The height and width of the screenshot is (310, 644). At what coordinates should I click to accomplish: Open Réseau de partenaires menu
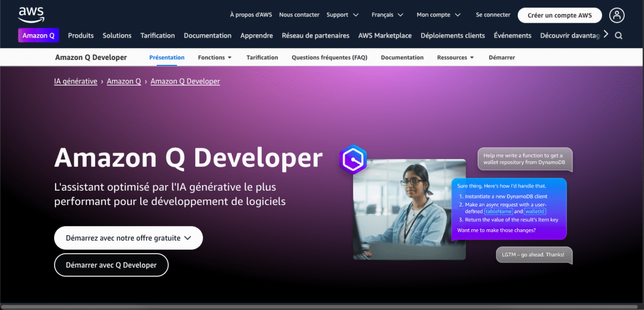pos(316,36)
